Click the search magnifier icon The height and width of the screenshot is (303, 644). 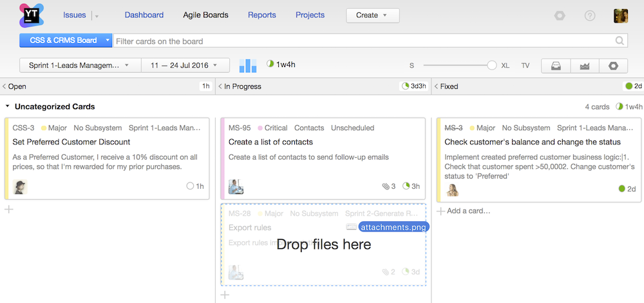[620, 41]
